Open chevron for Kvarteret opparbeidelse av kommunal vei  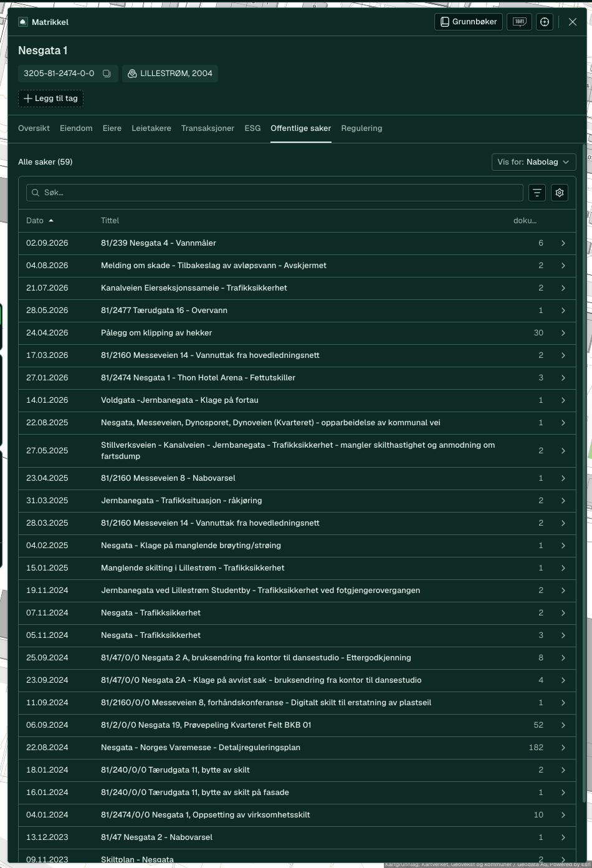pyautogui.click(x=563, y=423)
